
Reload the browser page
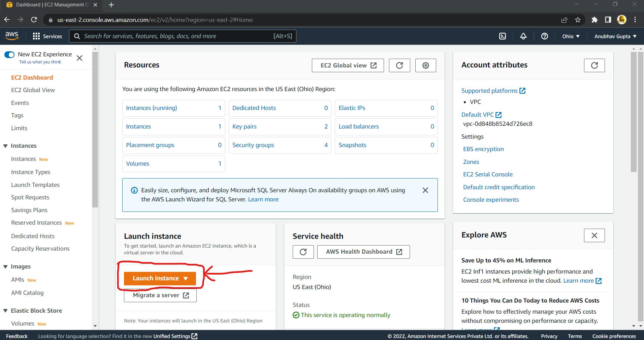(x=34, y=20)
